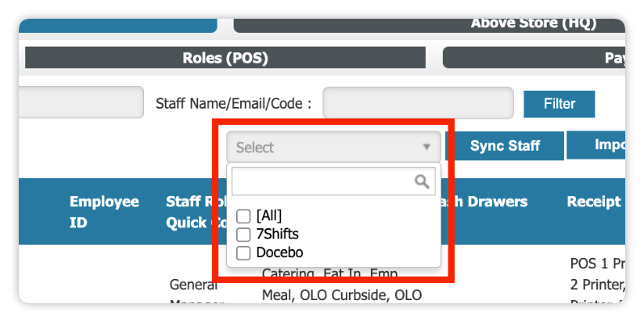
Task: Check the [All] checkbox
Action: (x=243, y=216)
